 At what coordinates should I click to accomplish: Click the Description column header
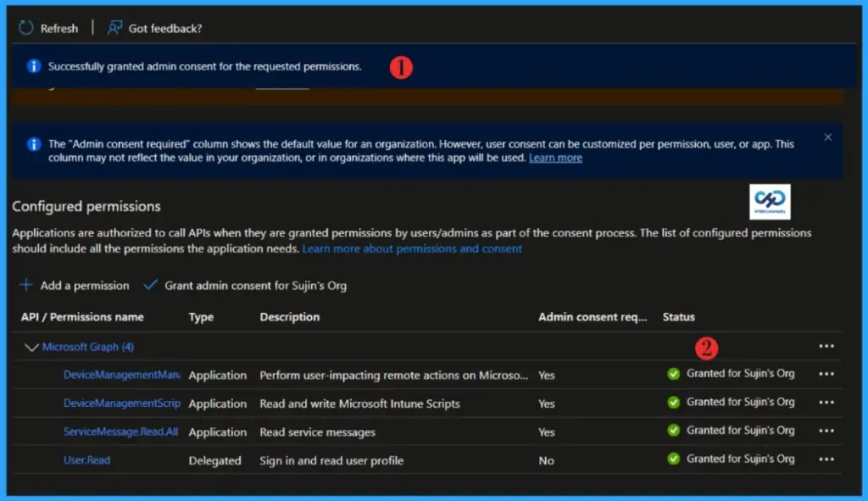click(x=290, y=317)
